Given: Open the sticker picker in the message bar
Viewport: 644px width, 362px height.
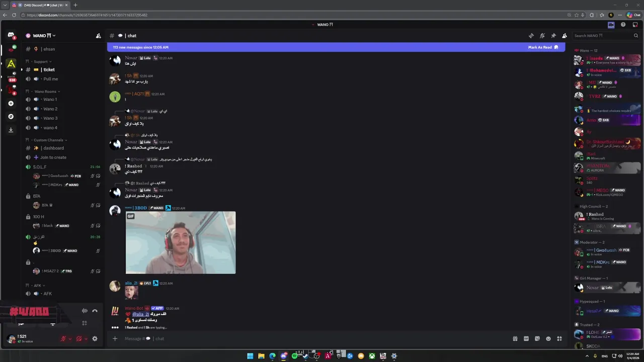Looking at the screenshot, I should [x=537, y=339].
